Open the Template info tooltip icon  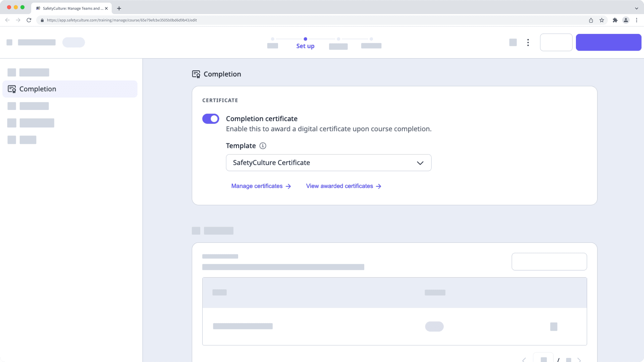[x=263, y=146]
